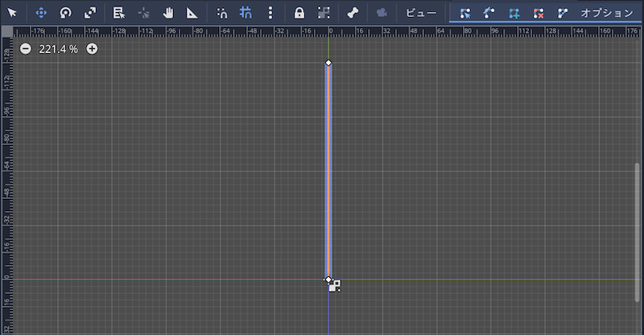644x335 pixels.
Task: Lock the selected node with padlock
Action: [299, 13]
